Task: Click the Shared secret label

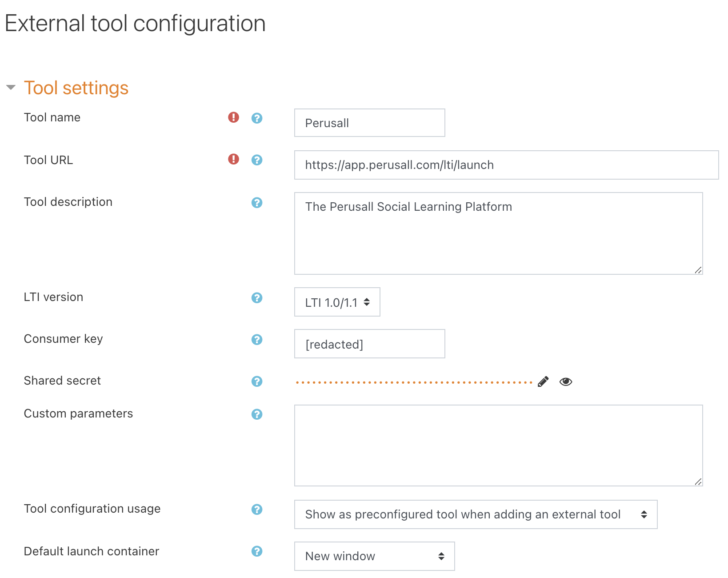Action: click(62, 381)
